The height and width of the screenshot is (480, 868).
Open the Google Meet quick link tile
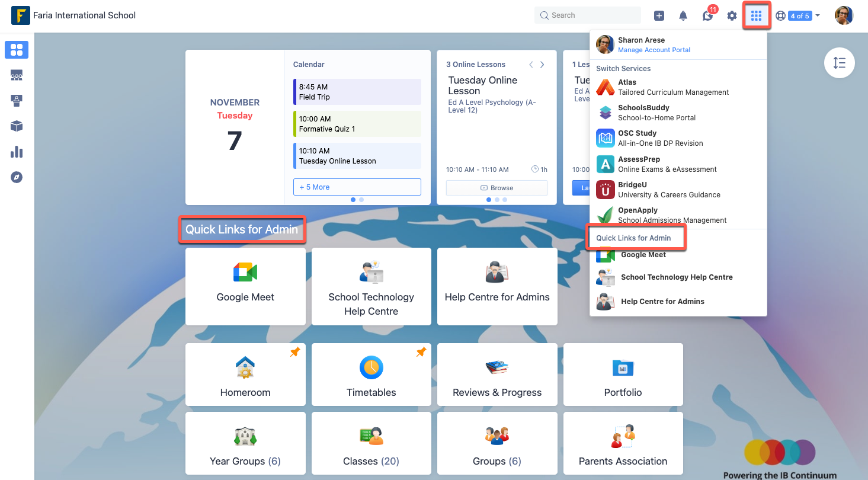[x=245, y=286]
